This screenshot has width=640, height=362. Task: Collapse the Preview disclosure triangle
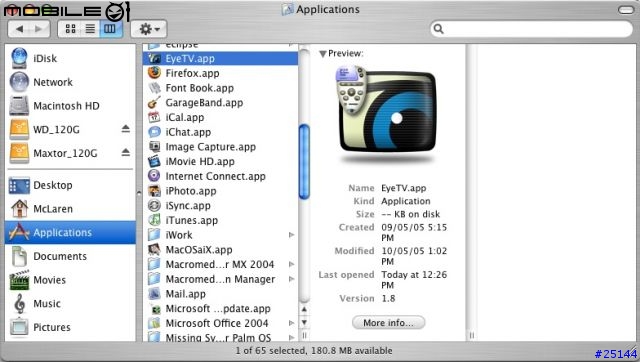pos(322,53)
